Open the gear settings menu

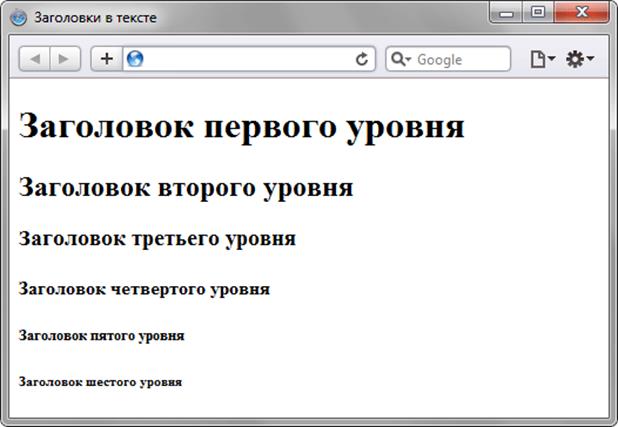point(579,59)
